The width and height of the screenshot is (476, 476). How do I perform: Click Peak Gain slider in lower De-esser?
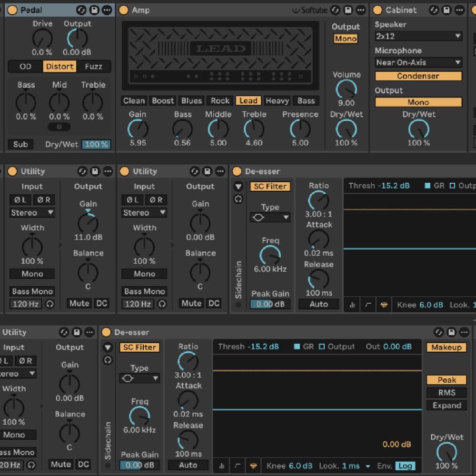click(139, 465)
